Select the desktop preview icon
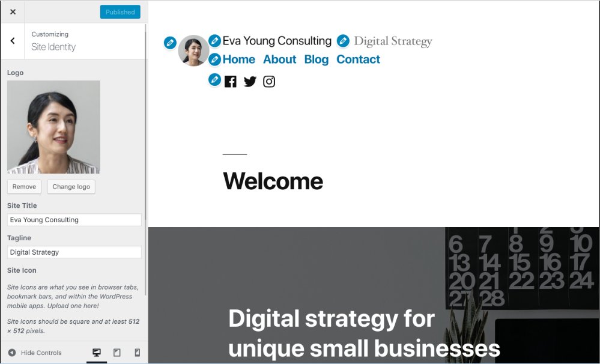 96,353
